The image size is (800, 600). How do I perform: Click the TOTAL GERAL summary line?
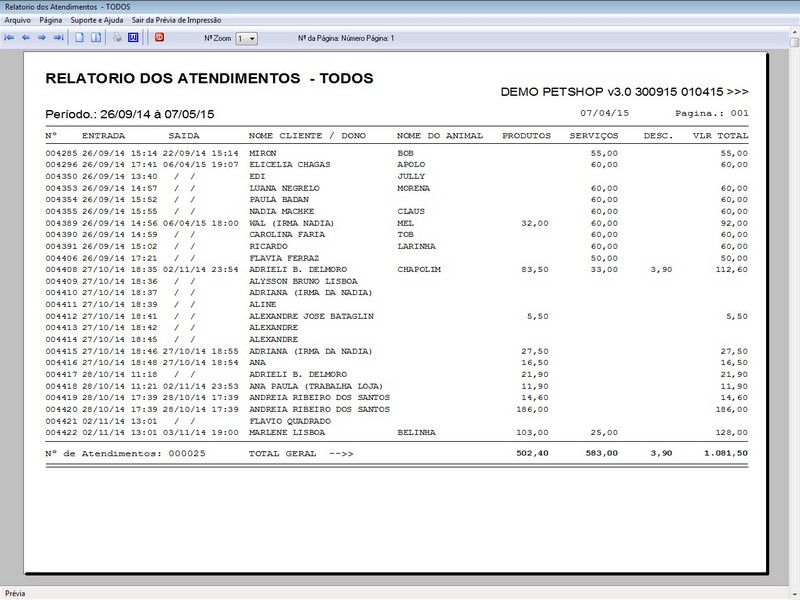tap(301, 453)
